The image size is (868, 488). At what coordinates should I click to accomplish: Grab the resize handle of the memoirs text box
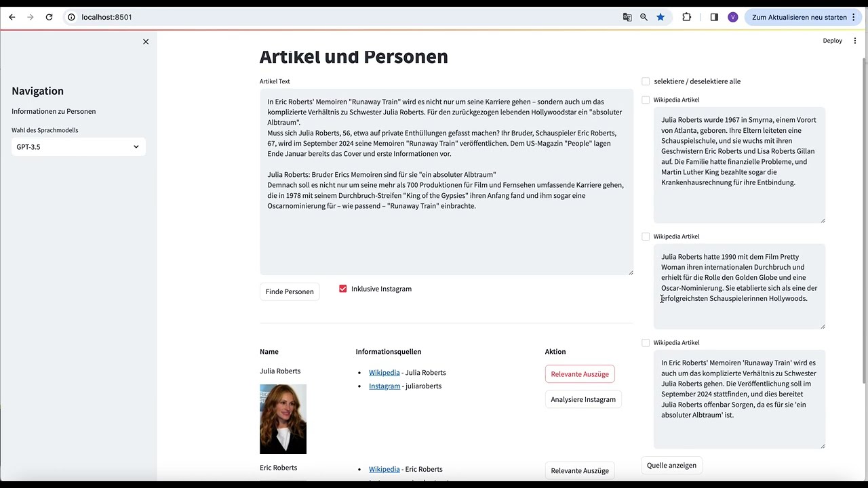pyautogui.click(x=823, y=445)
